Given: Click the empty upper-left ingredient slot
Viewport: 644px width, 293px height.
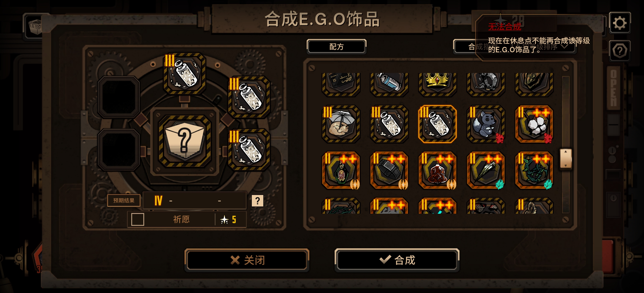Looking at the screenshot, I should [119, 97].
